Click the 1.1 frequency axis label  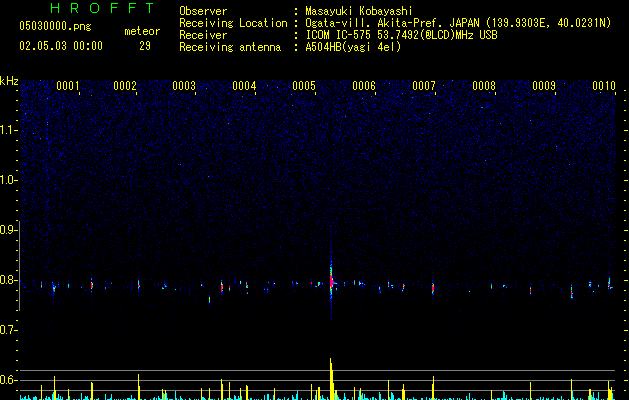tap(8, 130)
